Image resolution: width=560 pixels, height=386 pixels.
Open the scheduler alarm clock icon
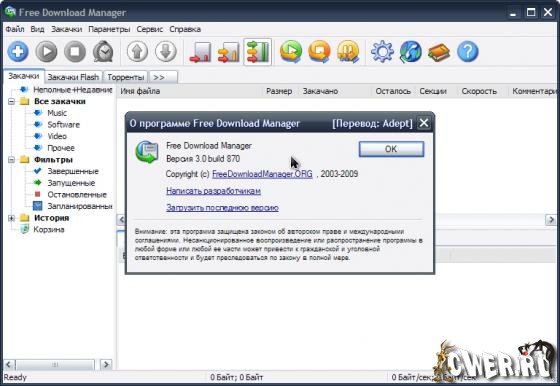103,52
